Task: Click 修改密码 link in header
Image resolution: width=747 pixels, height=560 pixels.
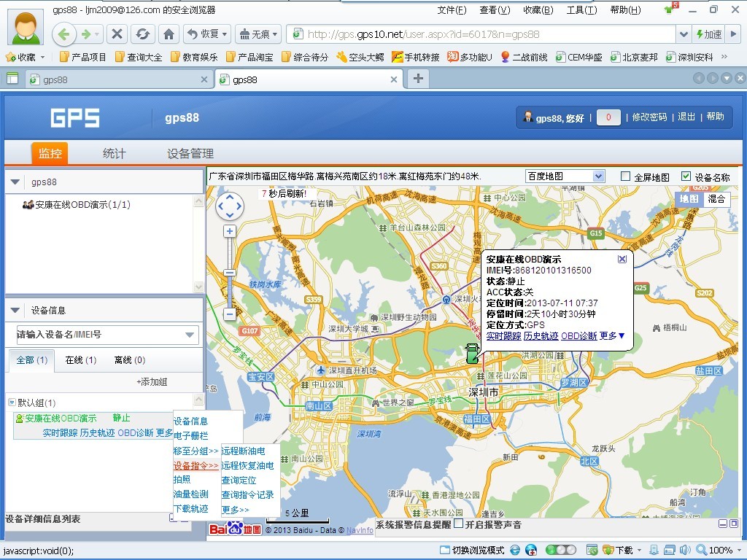Action: (x=649, y=117)
